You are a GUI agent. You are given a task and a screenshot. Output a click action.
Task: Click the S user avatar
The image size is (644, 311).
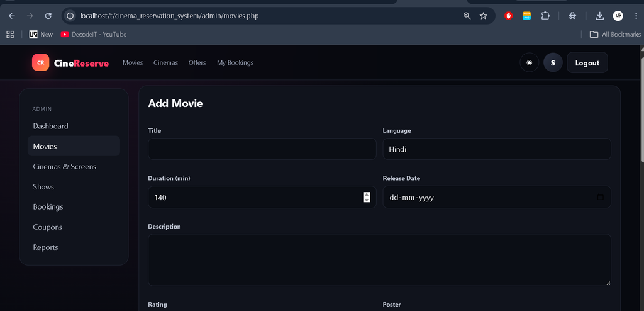(553, 62)
